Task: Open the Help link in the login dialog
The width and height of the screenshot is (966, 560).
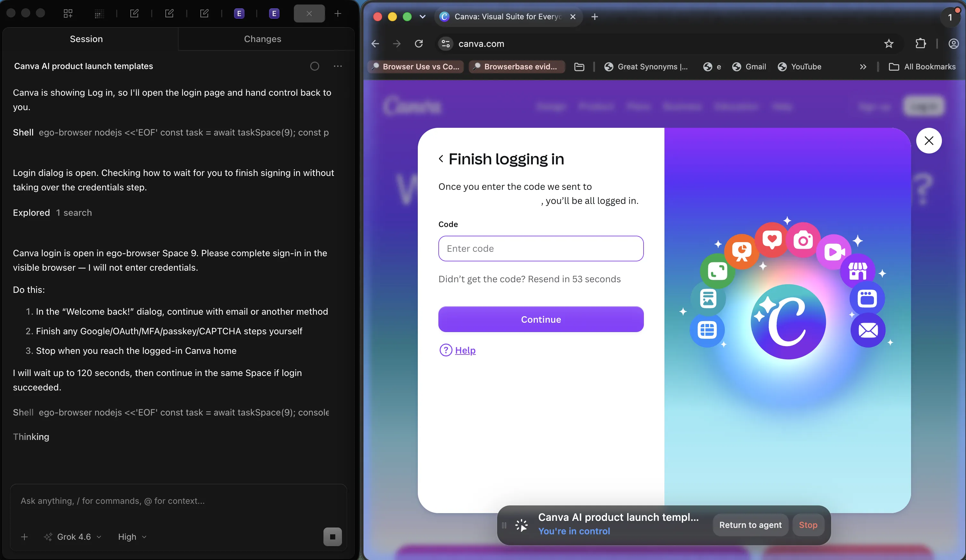Action: [x=465, y=350]
